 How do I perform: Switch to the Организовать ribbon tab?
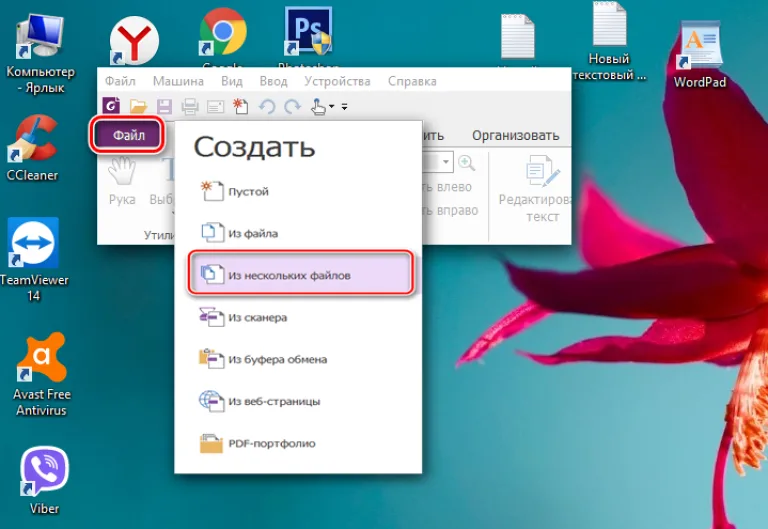pyautogui.click(x=515, y=135)
